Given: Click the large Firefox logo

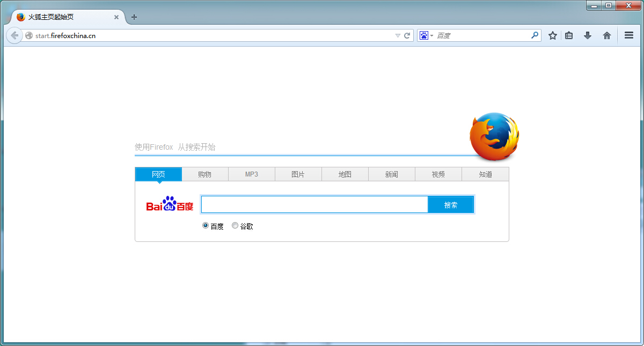Looking at the screenshot, I should pyautogui.click(x=494, y=137).
